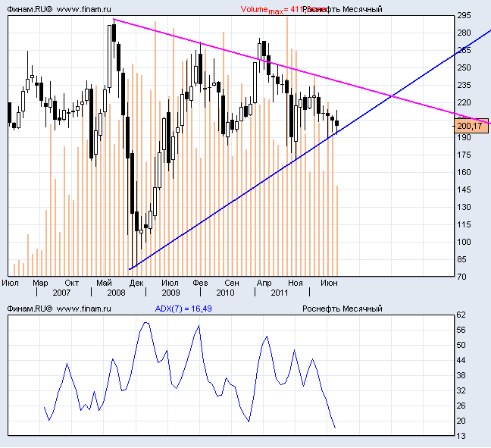Viewport: 491px width, 448px height.
Task: Click the 44 label on ADX axis
Action: click(461, 361)
